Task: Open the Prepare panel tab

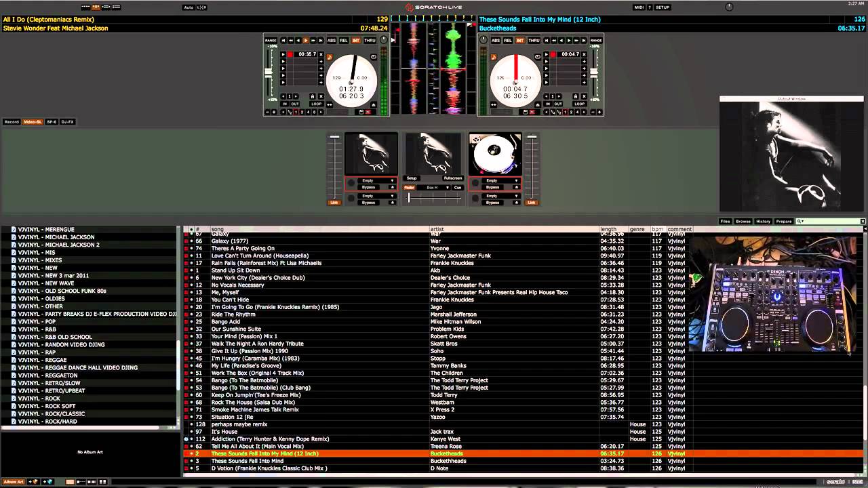Action: 784,221
